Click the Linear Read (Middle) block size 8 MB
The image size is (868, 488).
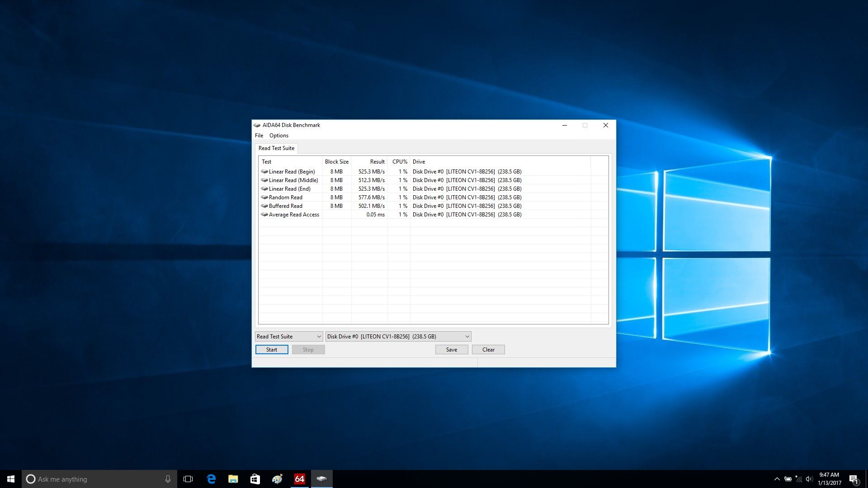(336, 180)
